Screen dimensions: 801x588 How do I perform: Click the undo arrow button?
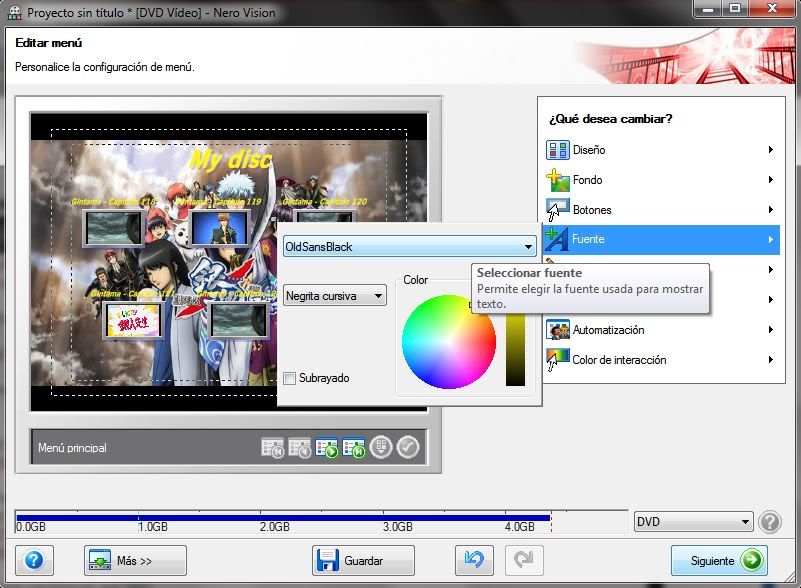pos(474,560)
